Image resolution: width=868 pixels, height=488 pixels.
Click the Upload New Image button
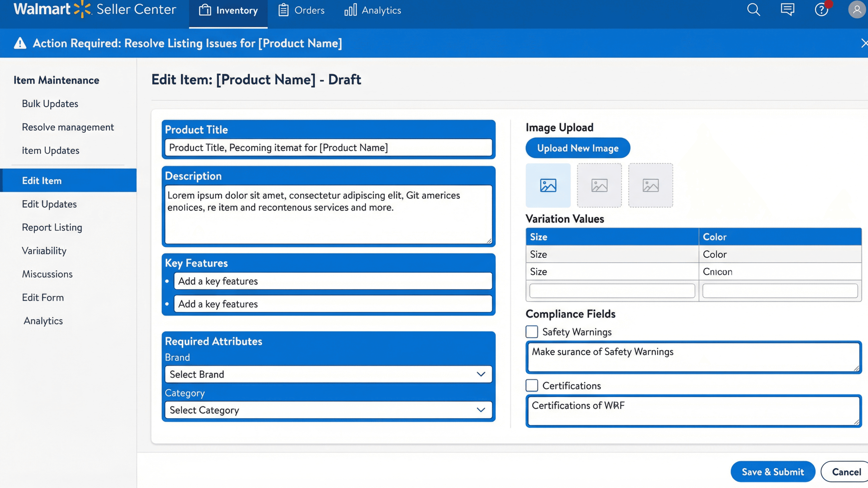coord(578,148)
